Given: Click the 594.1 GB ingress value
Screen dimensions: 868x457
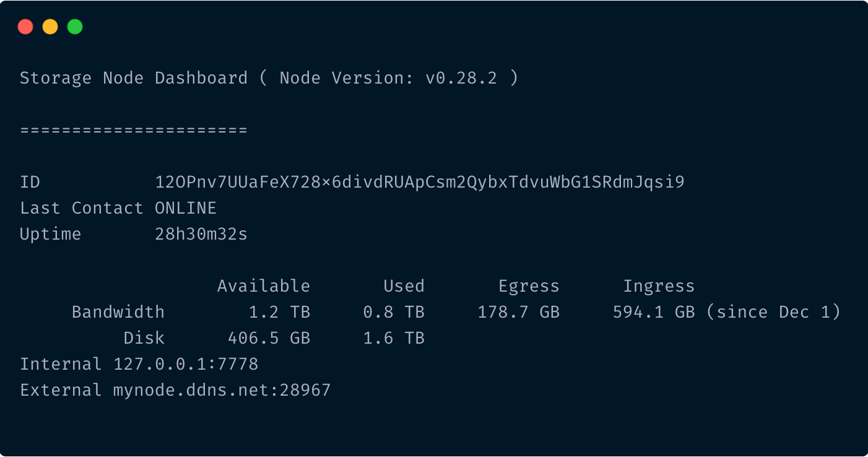Looking at the screenshot, I should (654, 312).
